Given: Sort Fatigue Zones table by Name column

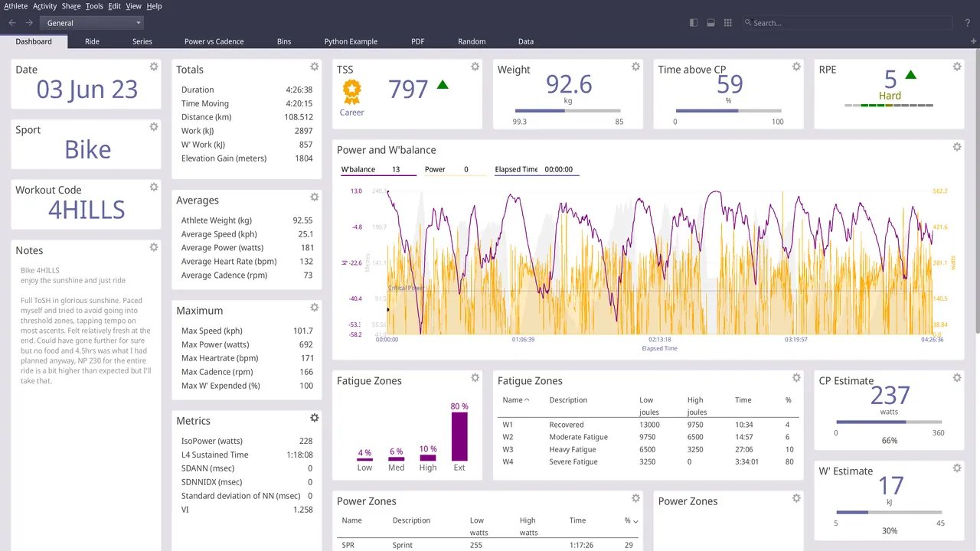Looking at the screenshot, I should (x=515, y=400).
